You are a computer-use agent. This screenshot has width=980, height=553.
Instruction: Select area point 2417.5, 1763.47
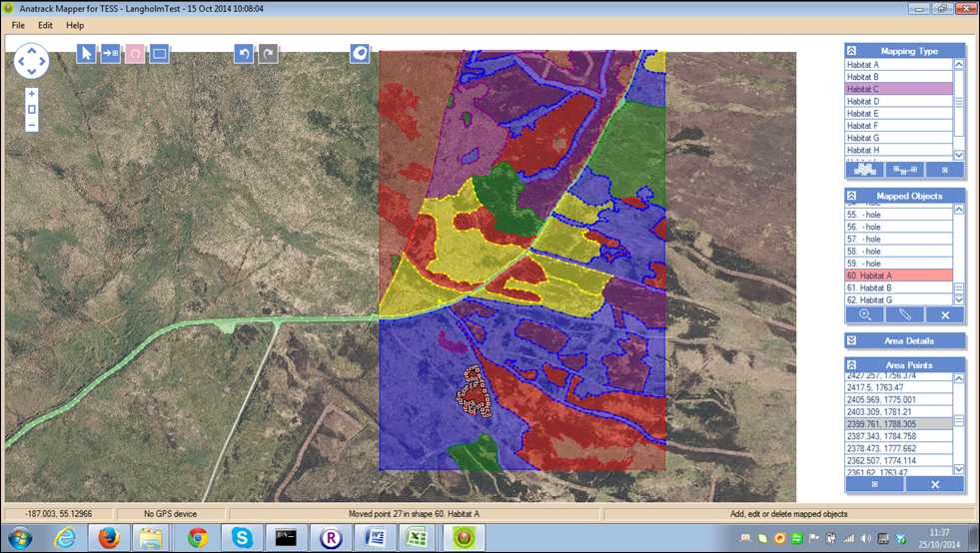coord(899,387)
